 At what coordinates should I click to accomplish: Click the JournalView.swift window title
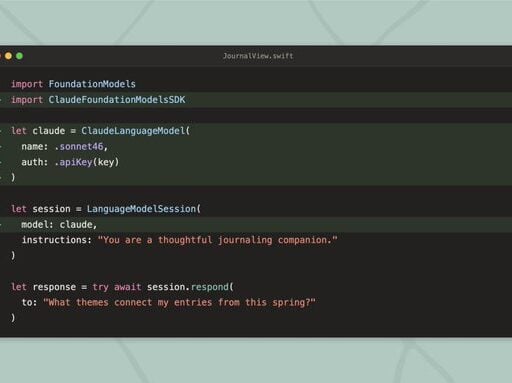tap(258, 56)
